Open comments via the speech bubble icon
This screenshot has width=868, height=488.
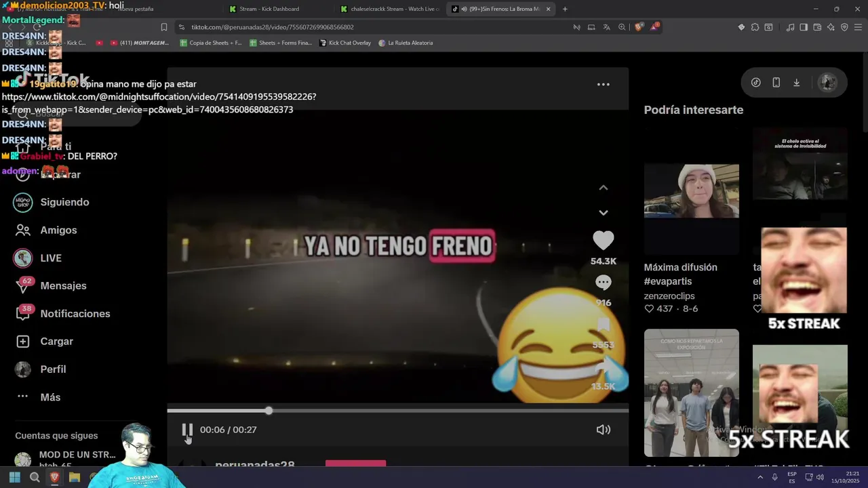pos(603,282)
